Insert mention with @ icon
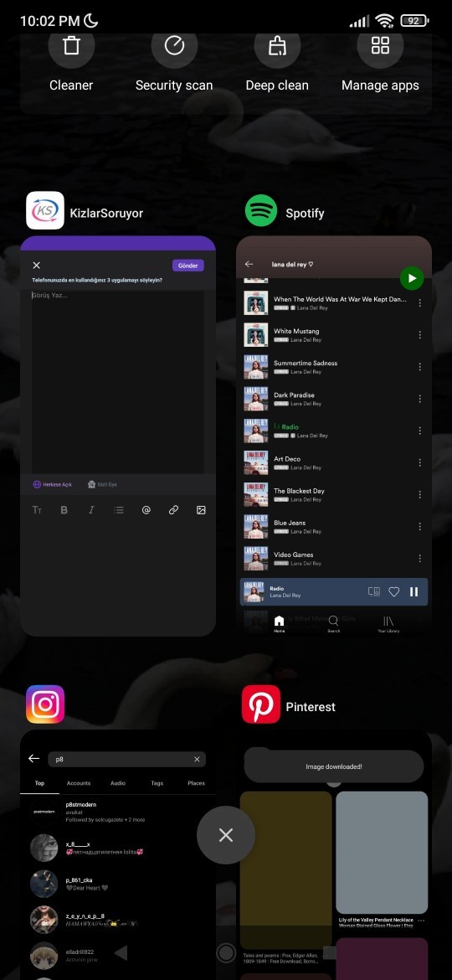The width and height of the screenshot is (452, 980). point(146,510)
